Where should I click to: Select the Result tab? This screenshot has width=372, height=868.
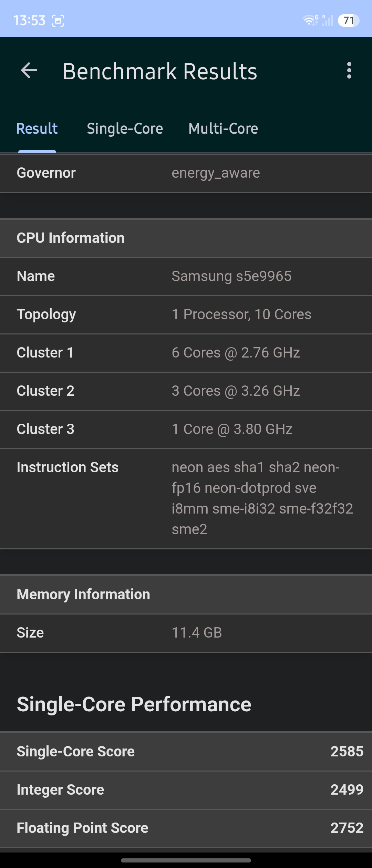(x=37, y=128)
